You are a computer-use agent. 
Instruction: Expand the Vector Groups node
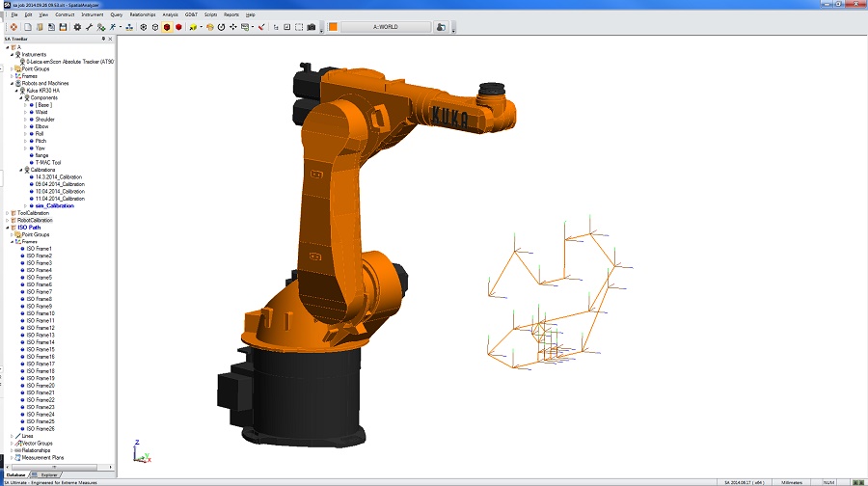pos(12,444)
